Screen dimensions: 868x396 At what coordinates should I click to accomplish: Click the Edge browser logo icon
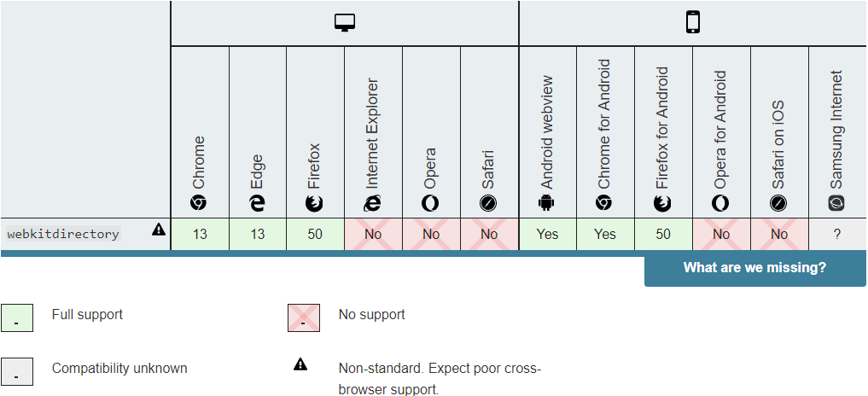[x=257, y=203]
